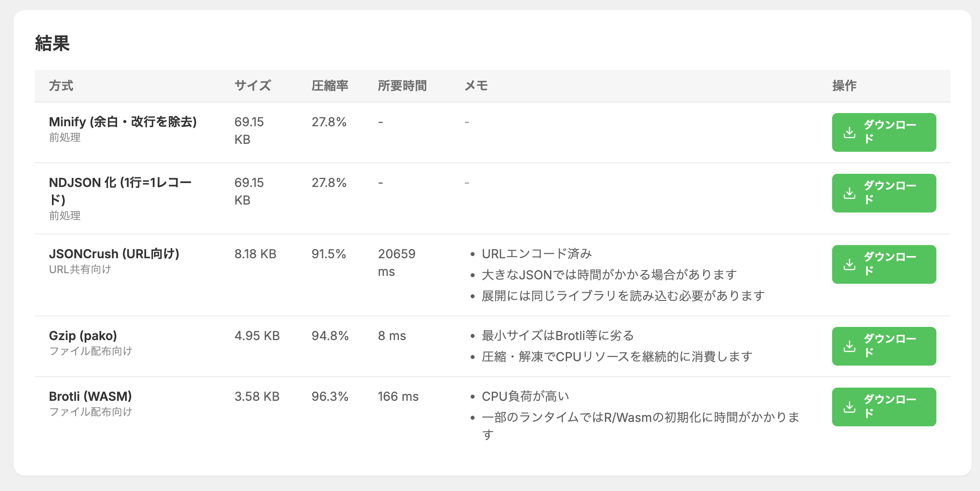Screen dimensions: 980x491
Task: Select the 3.58 KB size value
Action: (x=257, y=396)
